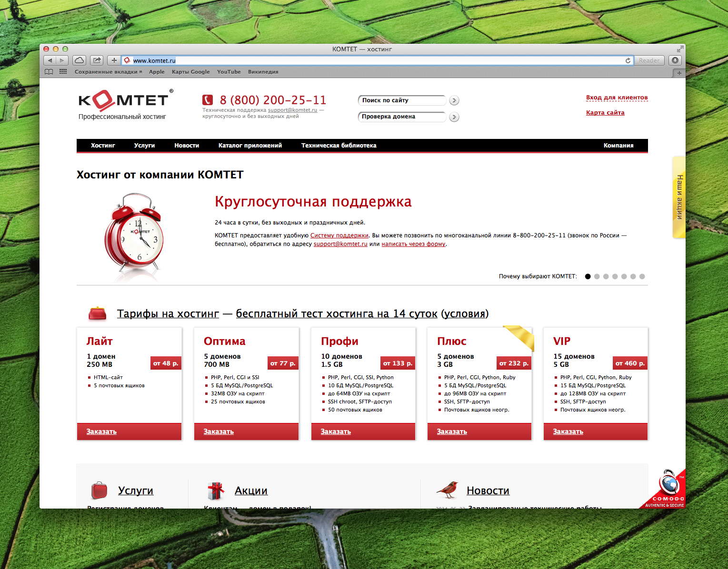
Task: Enter full screen via the window corner arrows
Action: [x=680, y=49]
